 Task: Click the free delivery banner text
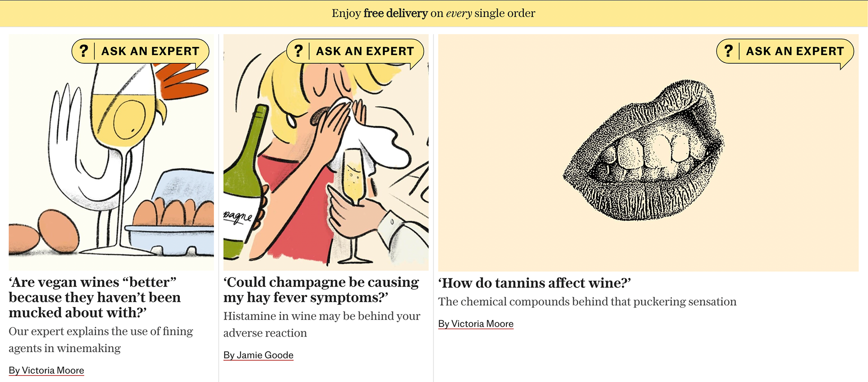(433, 14)
